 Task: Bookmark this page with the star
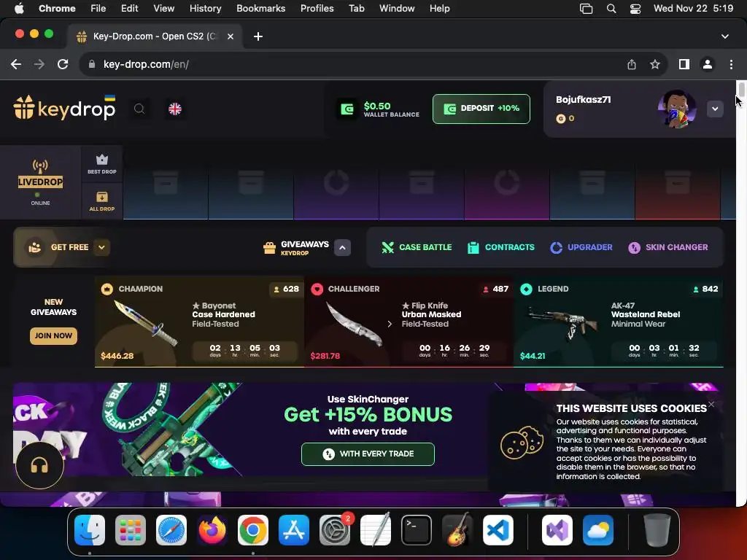click(655, 64)
